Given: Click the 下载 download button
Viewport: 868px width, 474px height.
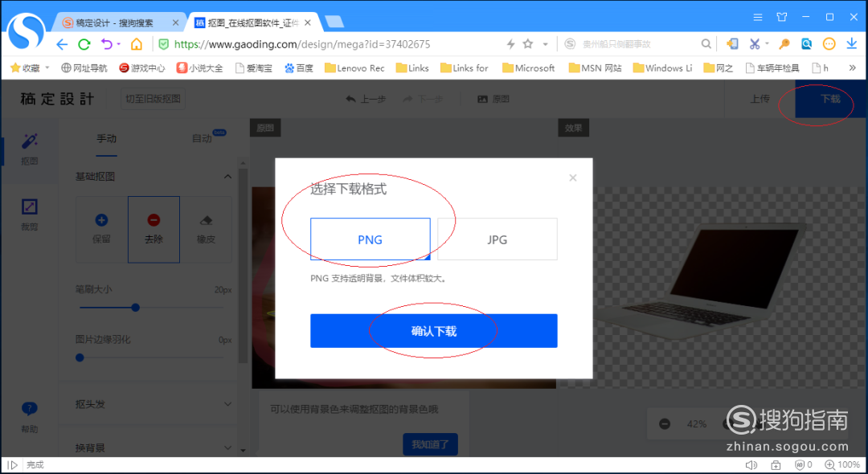Looking at the screenshot, I should [x=829, y=99].
